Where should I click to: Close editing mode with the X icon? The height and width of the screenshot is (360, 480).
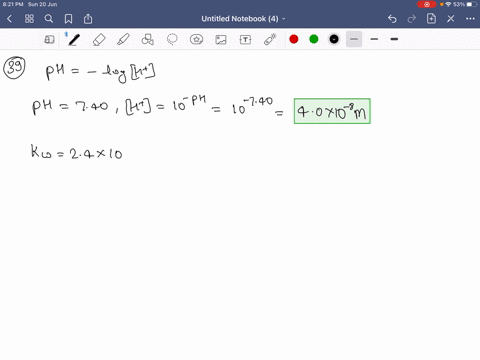tap(451, 19)
